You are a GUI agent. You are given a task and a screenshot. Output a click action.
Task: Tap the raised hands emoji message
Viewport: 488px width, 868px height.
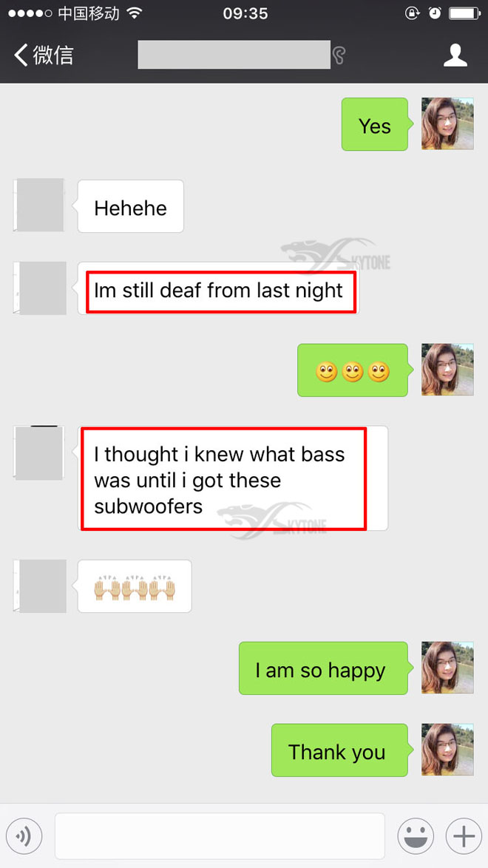(135, 586)
